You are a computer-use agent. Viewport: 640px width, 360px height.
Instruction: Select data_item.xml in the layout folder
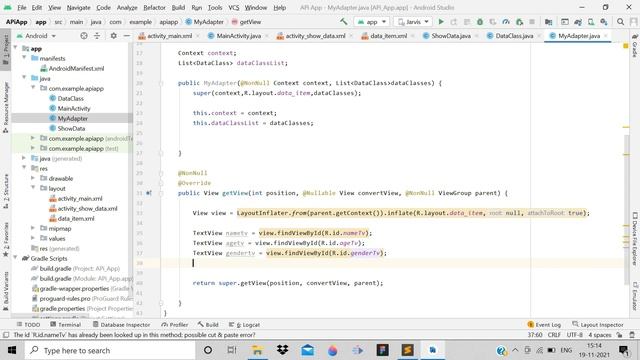pos(76,218)
